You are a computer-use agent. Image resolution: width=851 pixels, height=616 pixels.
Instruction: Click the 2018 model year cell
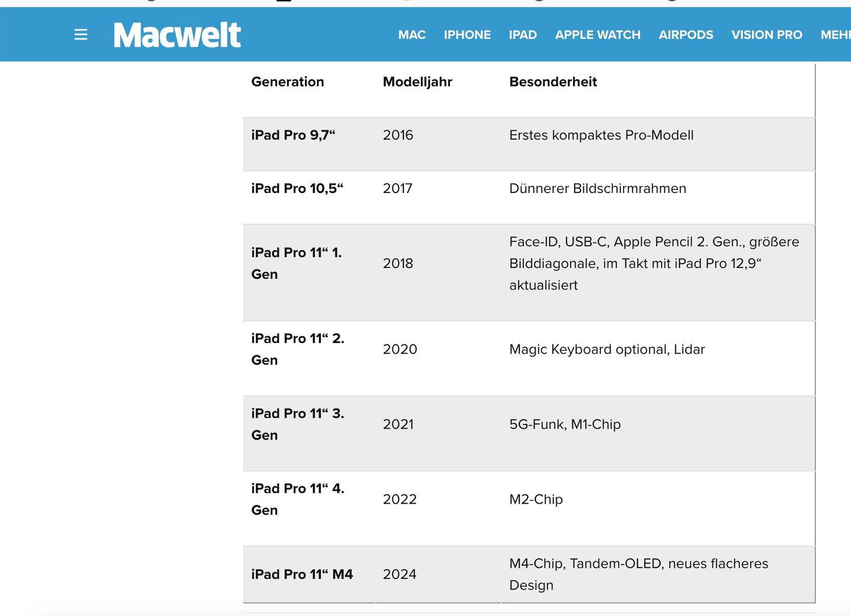pyautogui.click(x=398, y=263)
